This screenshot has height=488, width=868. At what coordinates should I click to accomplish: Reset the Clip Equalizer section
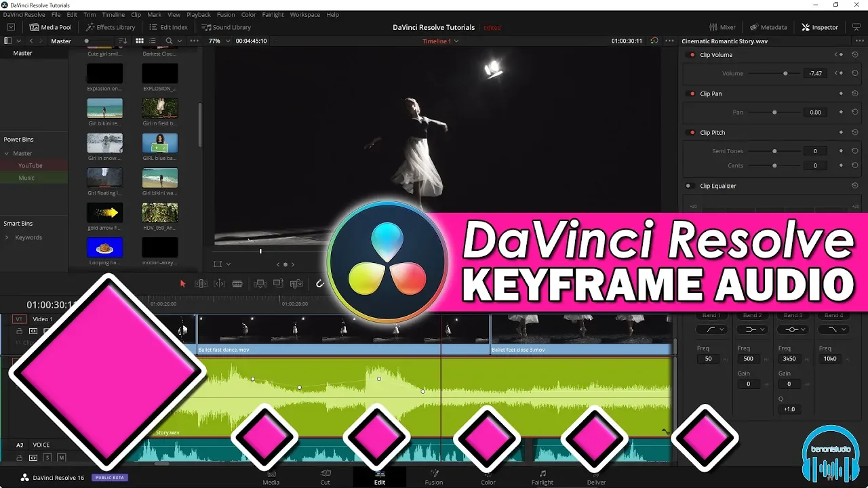(855, 186)
